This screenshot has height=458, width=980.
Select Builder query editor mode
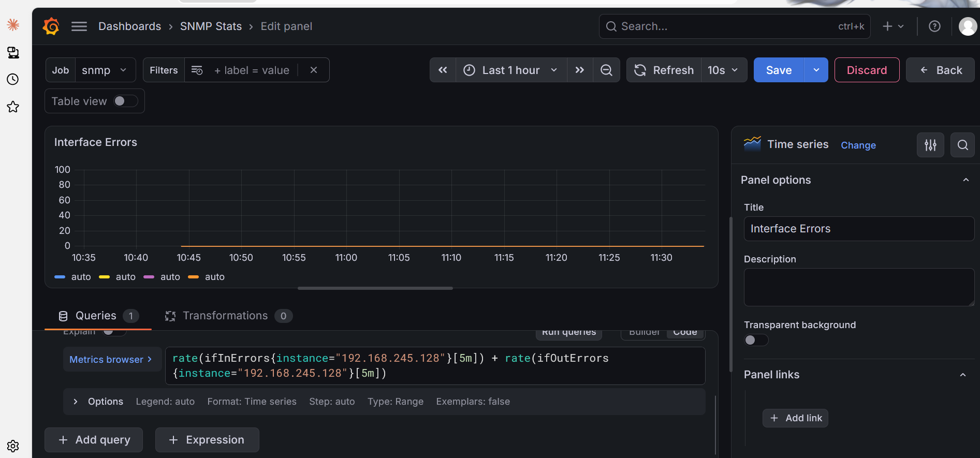pyautogui.click(x=644, y=333)
